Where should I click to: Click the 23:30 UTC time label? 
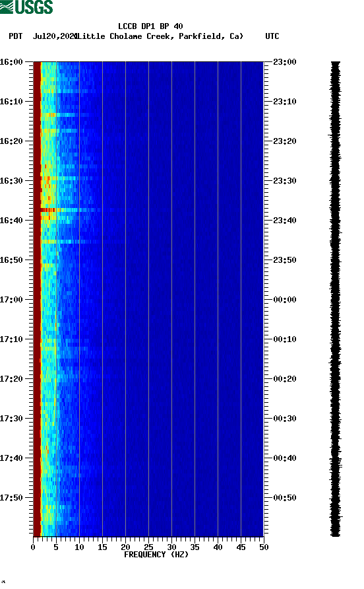pos(285,181)
